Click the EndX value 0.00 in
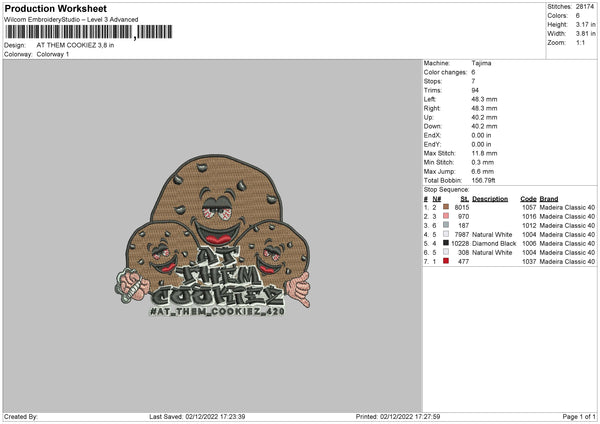This screenshot has height=424, width=600. [481, 135]
